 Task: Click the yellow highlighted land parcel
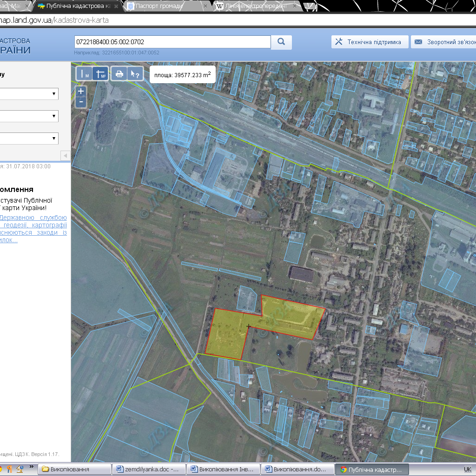[x=288, y=316]
